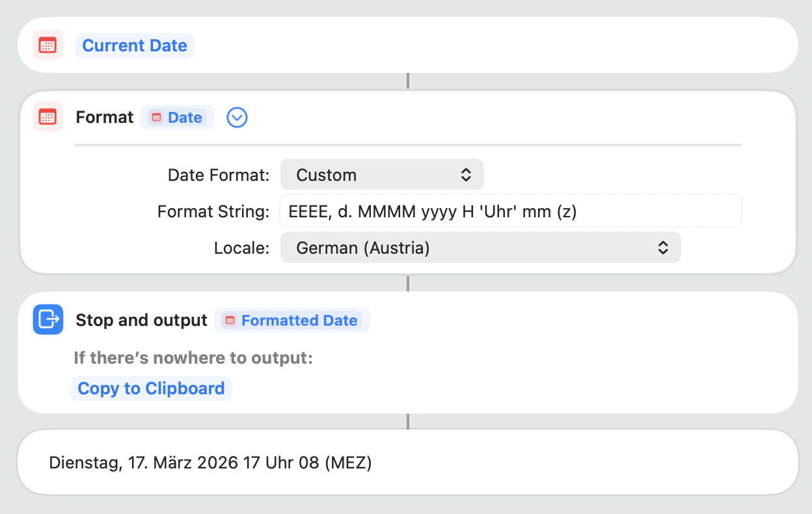Click the Format action title
This screenshot has width=812, height=514.
(105, 117)
